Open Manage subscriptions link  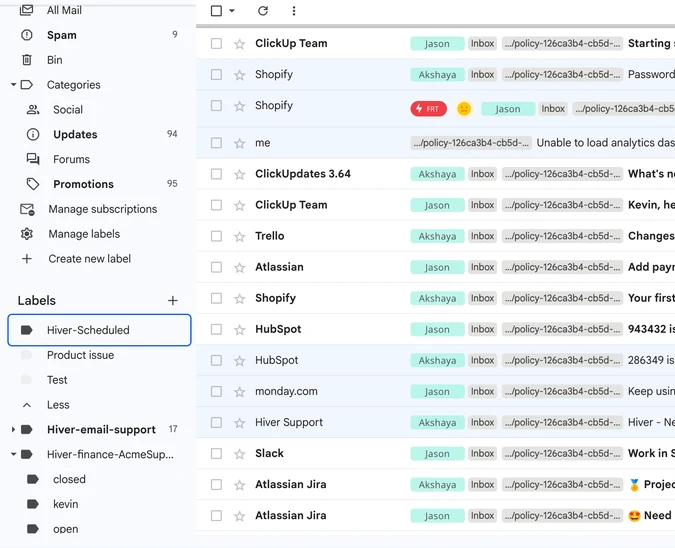[x=103, y=209]
